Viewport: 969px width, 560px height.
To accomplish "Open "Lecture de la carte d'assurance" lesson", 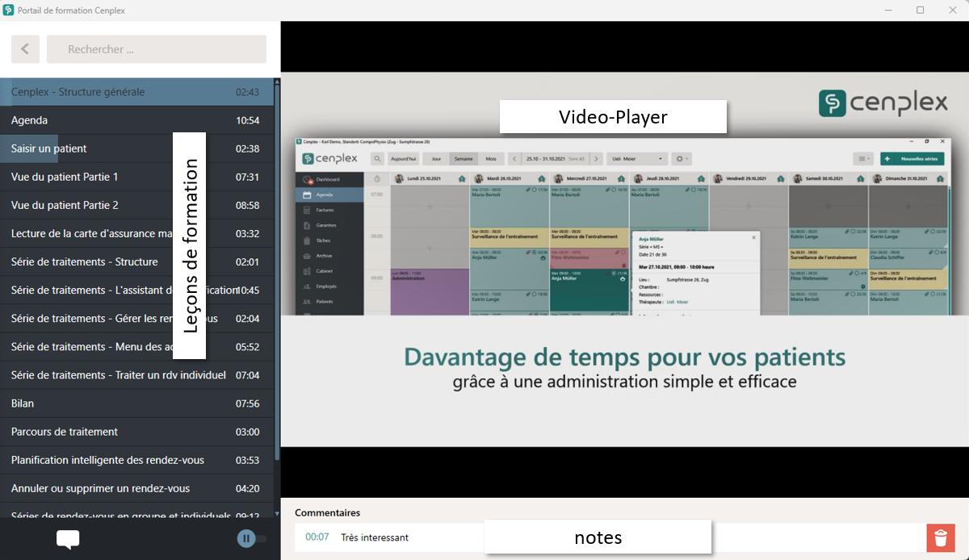I will [x=136, y=233].
